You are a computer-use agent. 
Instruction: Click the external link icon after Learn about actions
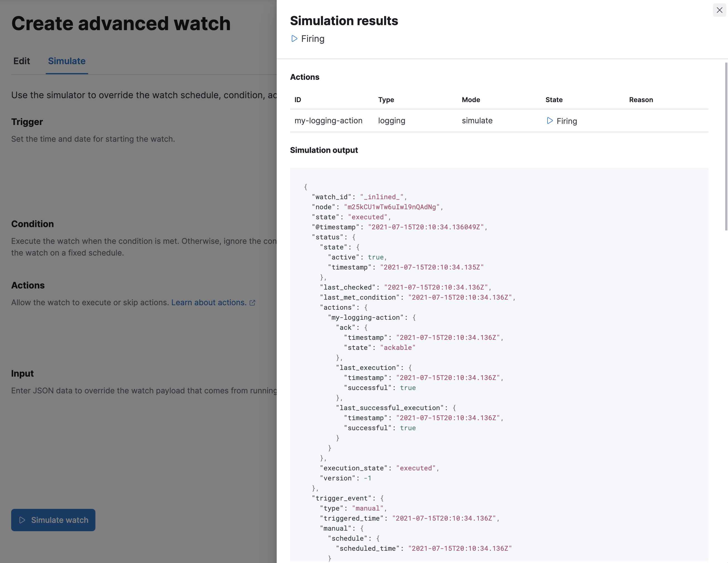[252, 302]
